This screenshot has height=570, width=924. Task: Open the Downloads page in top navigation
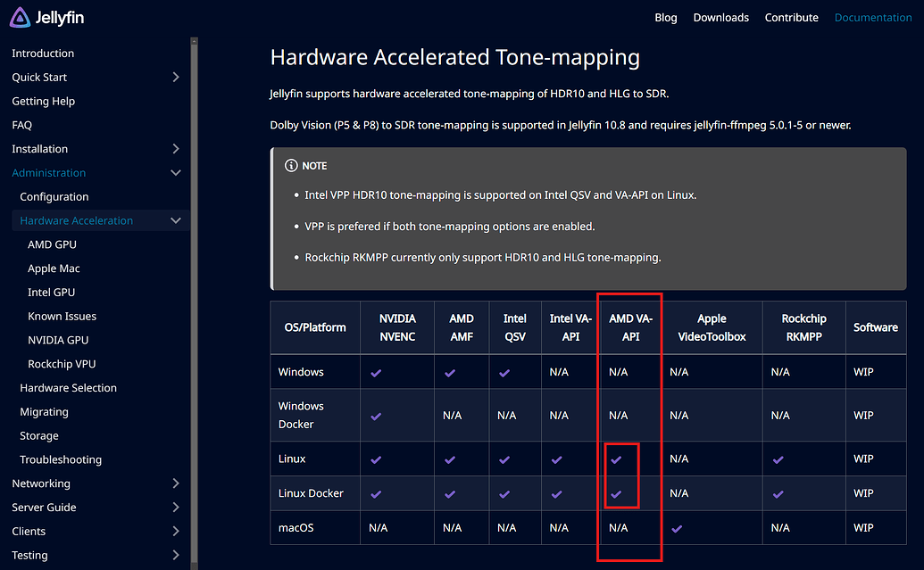pyautogui.click(x=720, y=18)
